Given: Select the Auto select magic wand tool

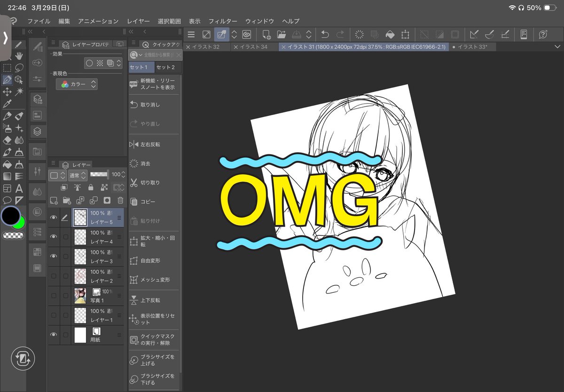Looking at the screenshot, I should 19,92.
